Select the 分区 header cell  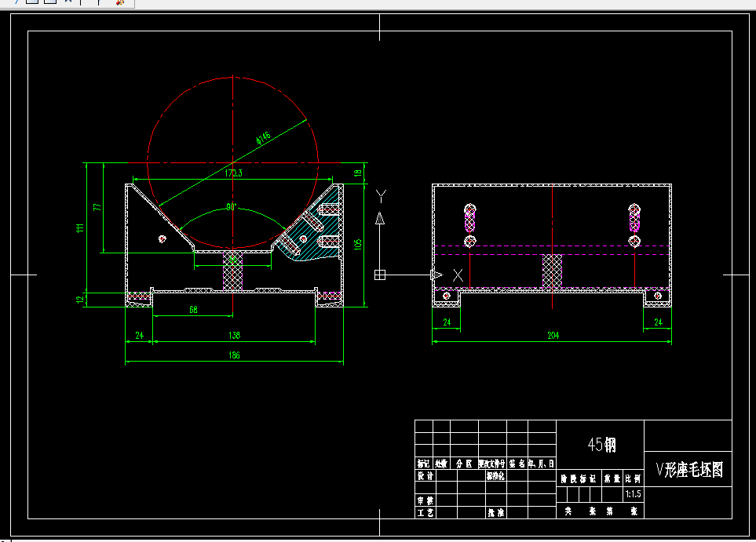coord(464,464)
